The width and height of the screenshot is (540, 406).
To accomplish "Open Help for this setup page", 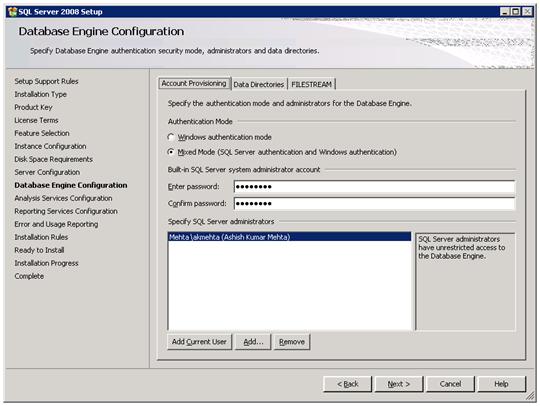I will point(501,384).
